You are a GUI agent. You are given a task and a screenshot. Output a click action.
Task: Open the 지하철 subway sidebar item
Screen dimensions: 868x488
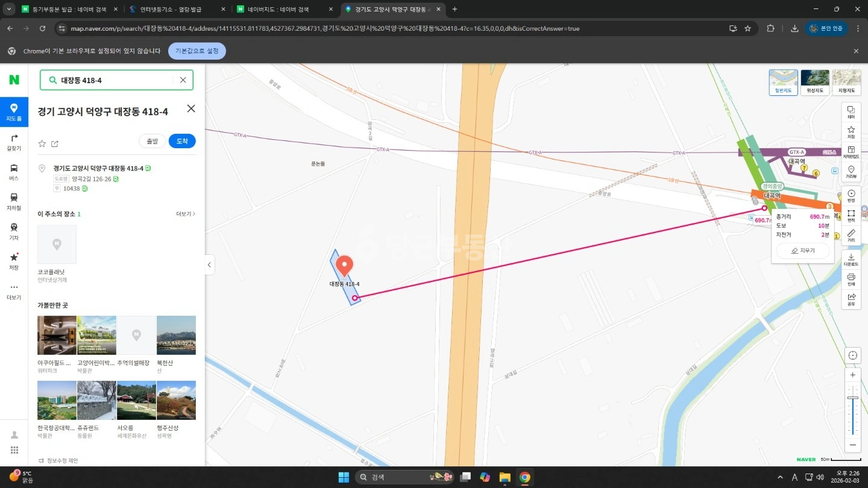click(14, 202)
